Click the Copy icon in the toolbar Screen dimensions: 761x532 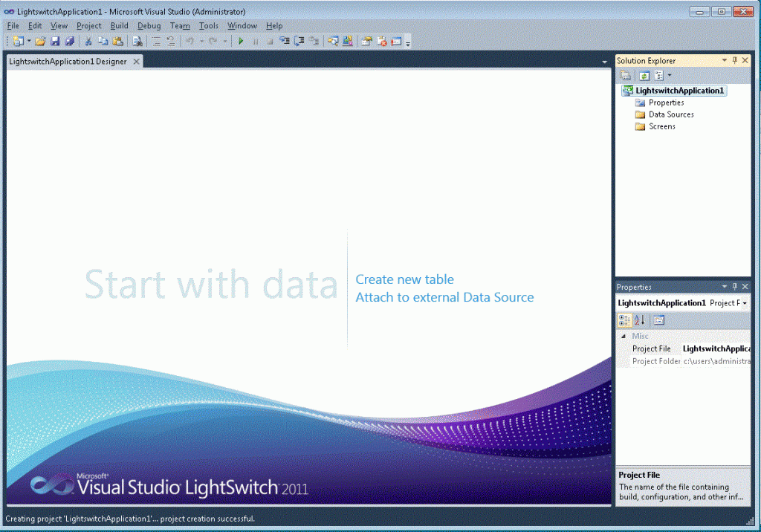[103, 42]
